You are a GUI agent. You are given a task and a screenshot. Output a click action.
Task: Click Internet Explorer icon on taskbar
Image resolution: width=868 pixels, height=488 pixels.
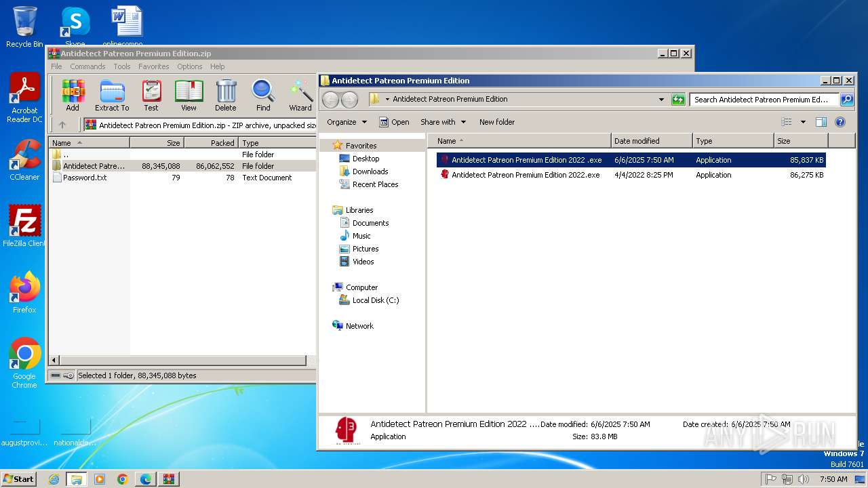tap(54, 479)
